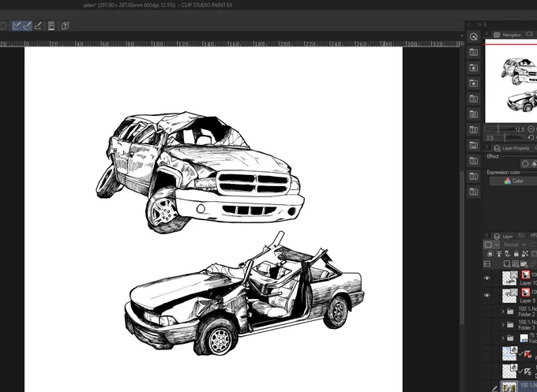Click the reset rotation icon in Navigator

click(x=531, y=137)
